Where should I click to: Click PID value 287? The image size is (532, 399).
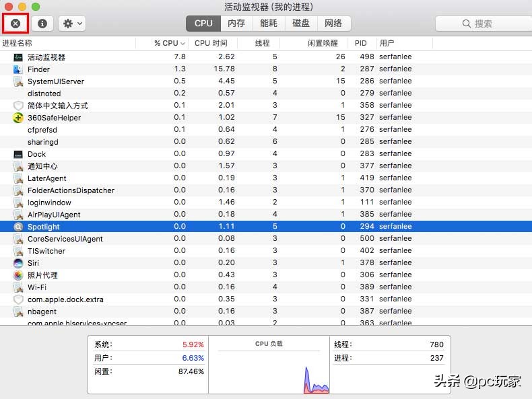367,69
